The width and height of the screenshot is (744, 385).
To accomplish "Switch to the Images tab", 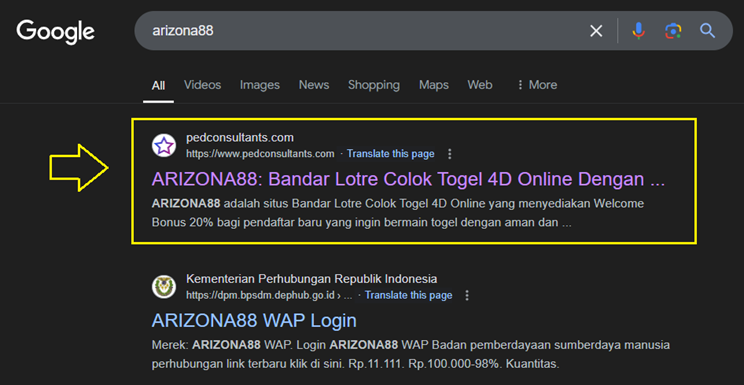I will point(260,85).
